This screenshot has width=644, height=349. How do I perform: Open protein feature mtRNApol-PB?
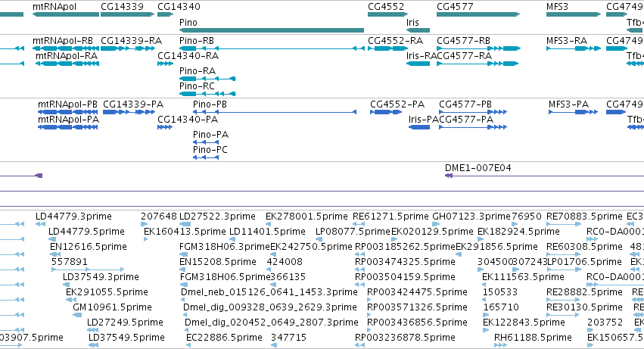click(67, 104)
